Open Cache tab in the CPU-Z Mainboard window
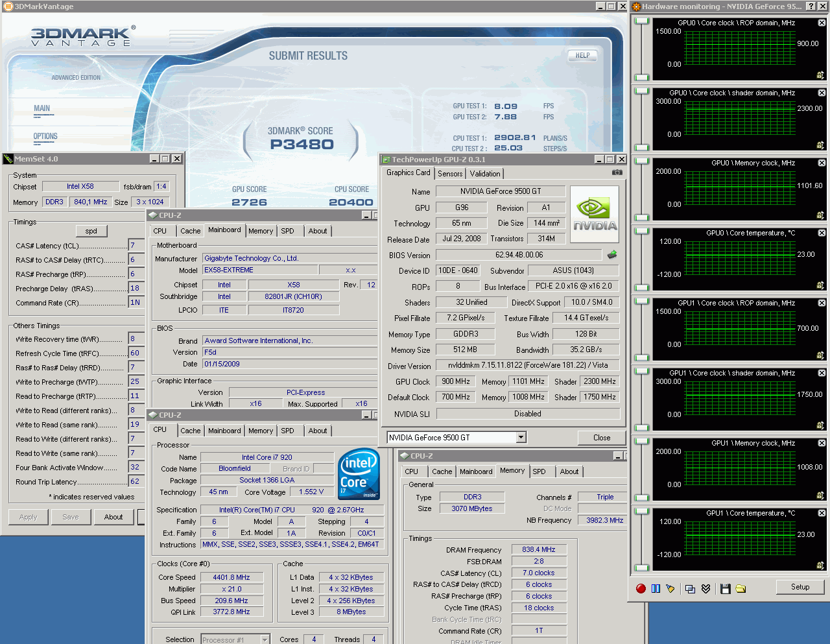The width and height of the screenshot is (830, 644). pyautogui.click(x=191, y=231)
